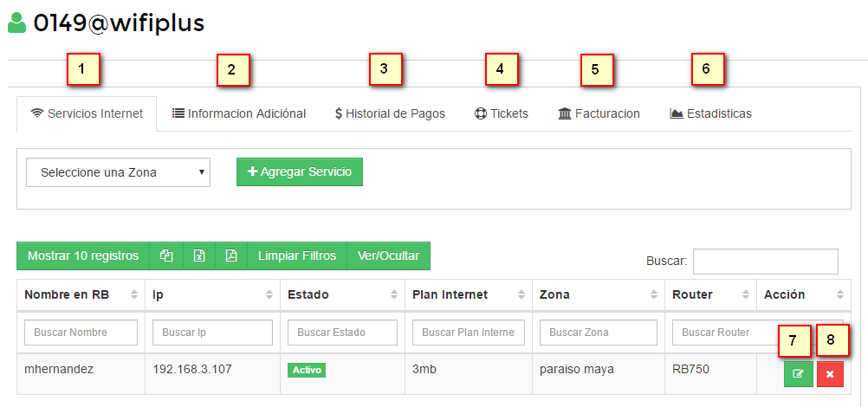Open the Mostrar 10 registros menu
Image resolution: width=868 pixels, height=407 pixels.
[83, 256]
